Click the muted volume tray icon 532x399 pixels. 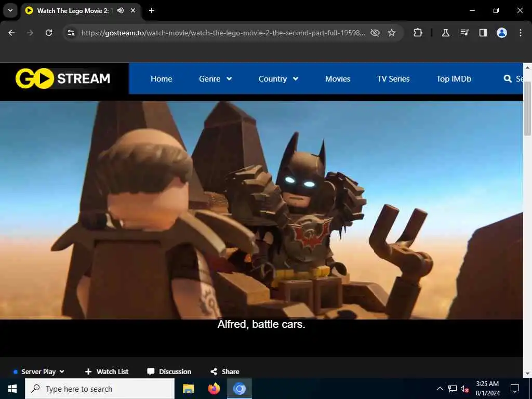click(465, 389)
